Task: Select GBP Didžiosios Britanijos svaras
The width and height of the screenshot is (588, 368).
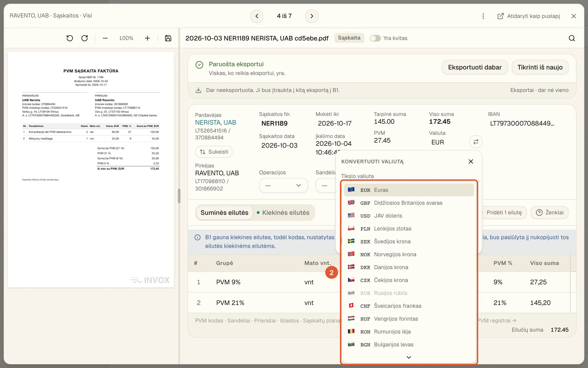Action: pyautogui.click(x=409, y=203)
